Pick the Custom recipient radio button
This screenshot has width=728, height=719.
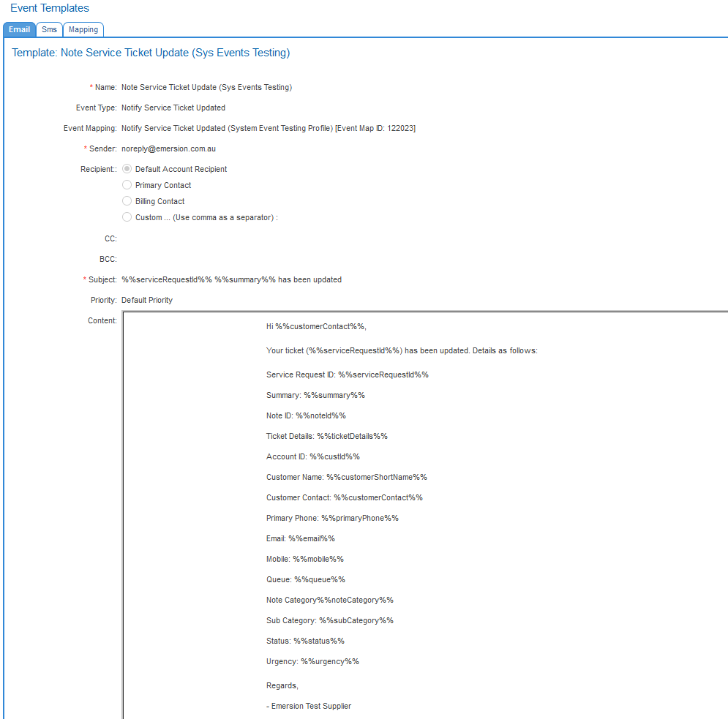click(127, 217)
